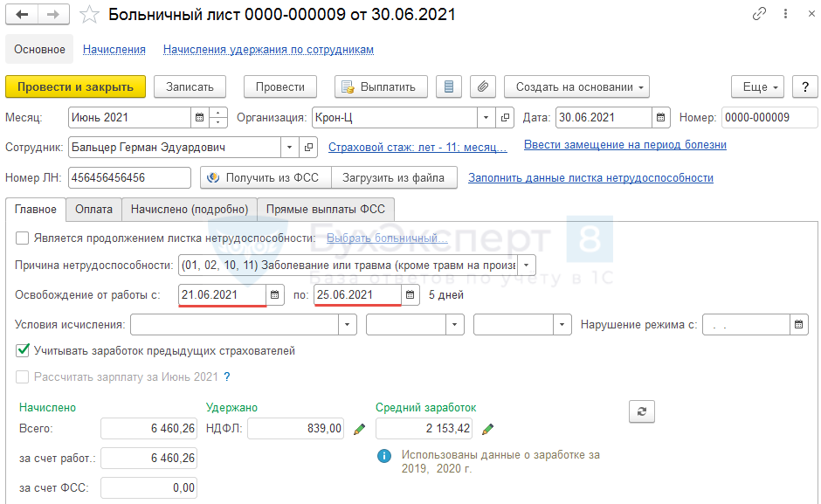The image size is (821, 504).
Task: Switch to the Прямые выплаты ФСС tab
Action: 326,209
